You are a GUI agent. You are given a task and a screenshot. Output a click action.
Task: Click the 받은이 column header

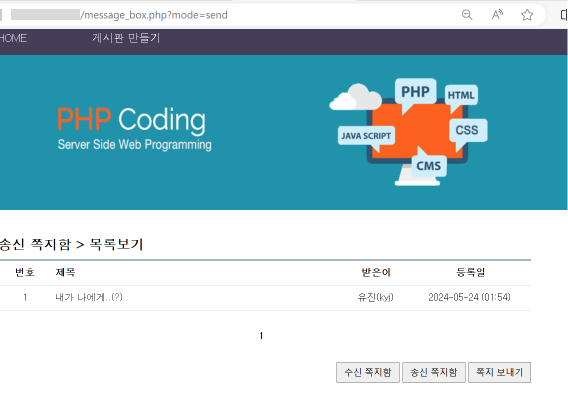376,272
